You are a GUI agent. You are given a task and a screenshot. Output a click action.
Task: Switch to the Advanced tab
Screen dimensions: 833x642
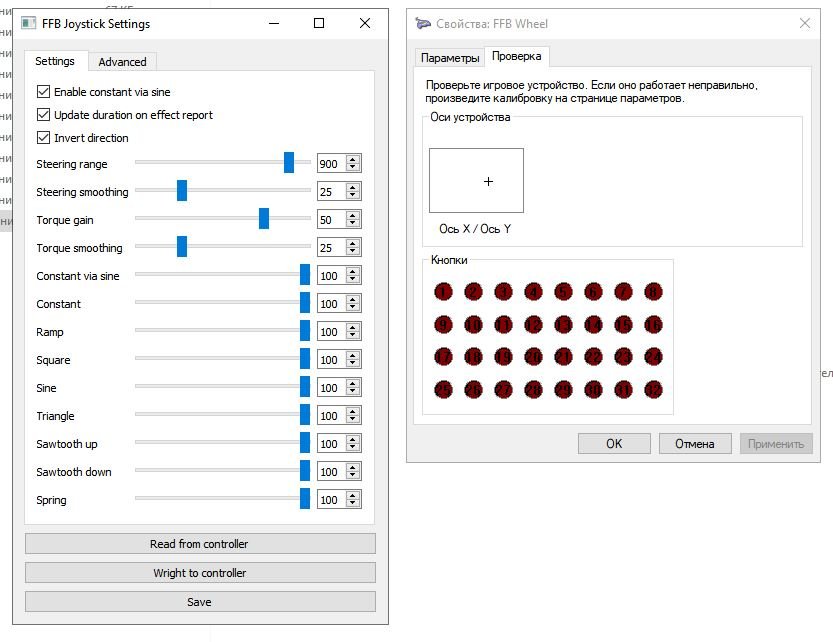click(122, 62)
